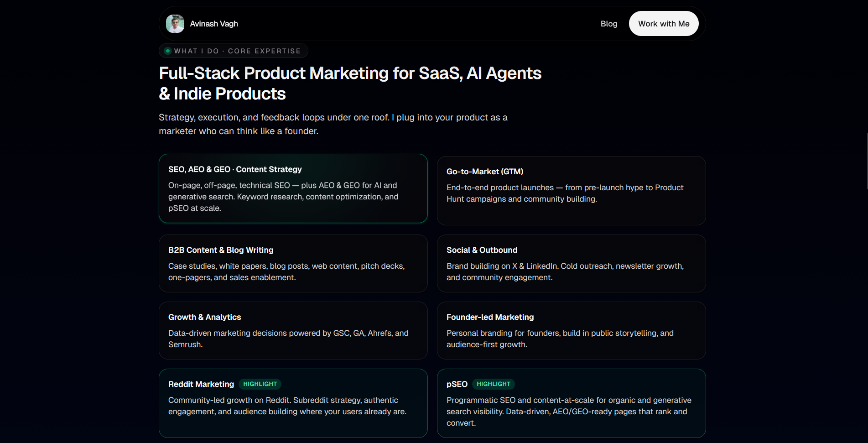This screenshot has height=443, width=868.
Task: Click the 'What I Do · Core Expertise' label
Action: pyautogui.click(x=237, y=51)
